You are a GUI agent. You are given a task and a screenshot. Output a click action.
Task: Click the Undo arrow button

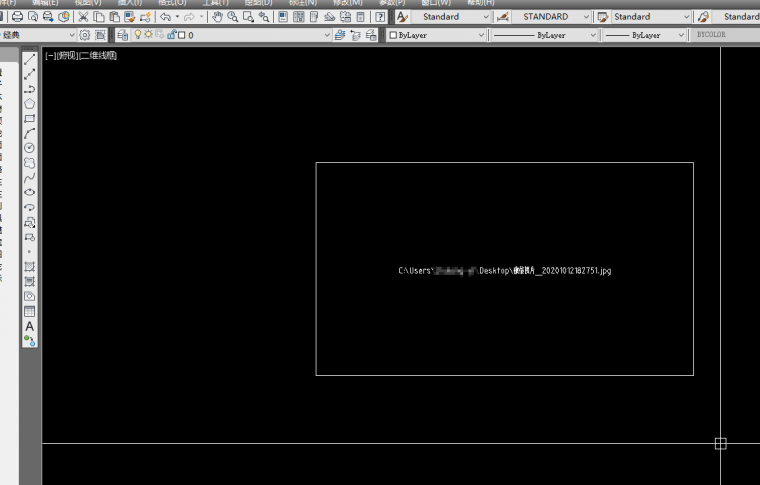coord(164,17)
